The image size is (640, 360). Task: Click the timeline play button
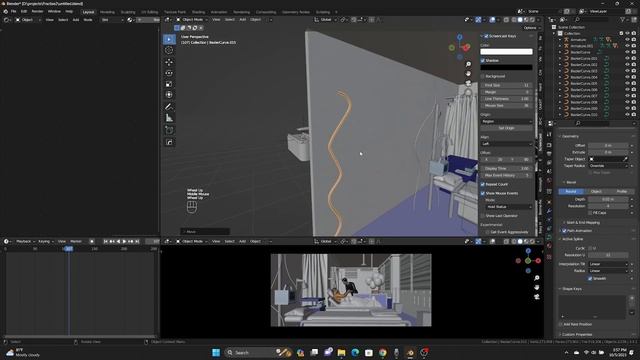click(x=124, y=242)
